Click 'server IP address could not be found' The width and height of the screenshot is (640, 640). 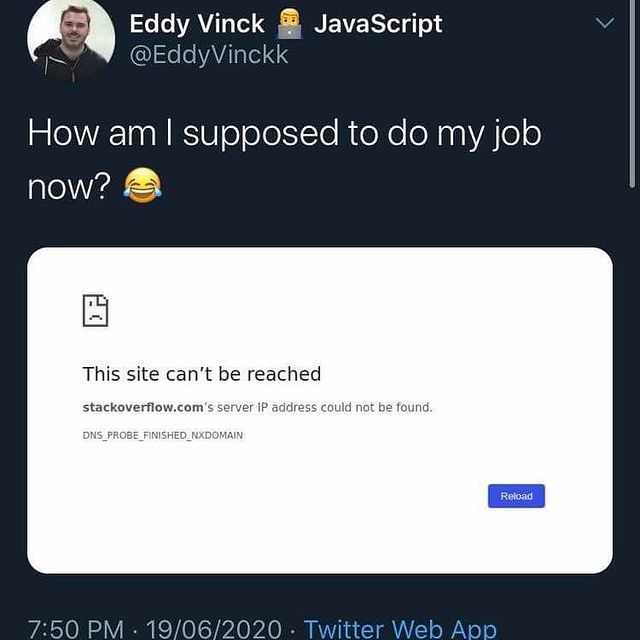324,407
